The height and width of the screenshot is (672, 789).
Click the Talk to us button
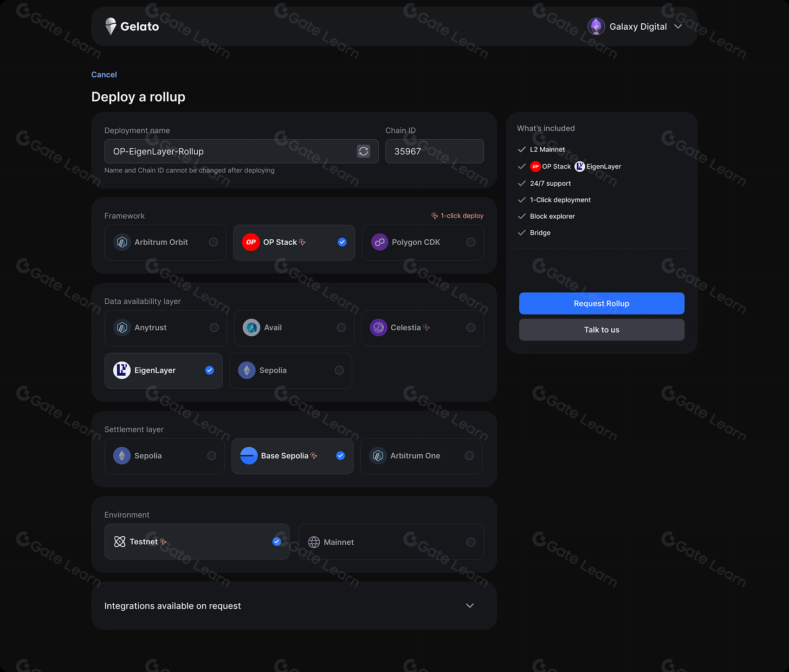[x=602, y=330]
